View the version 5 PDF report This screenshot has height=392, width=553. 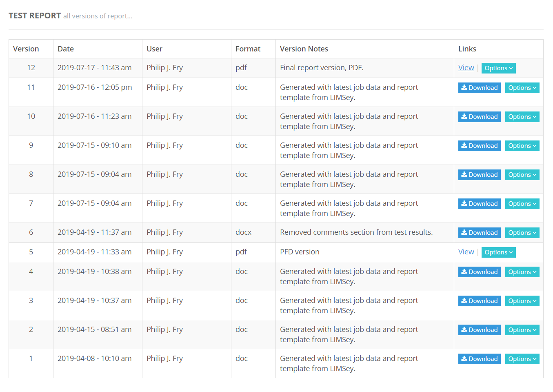click(466, 252)
